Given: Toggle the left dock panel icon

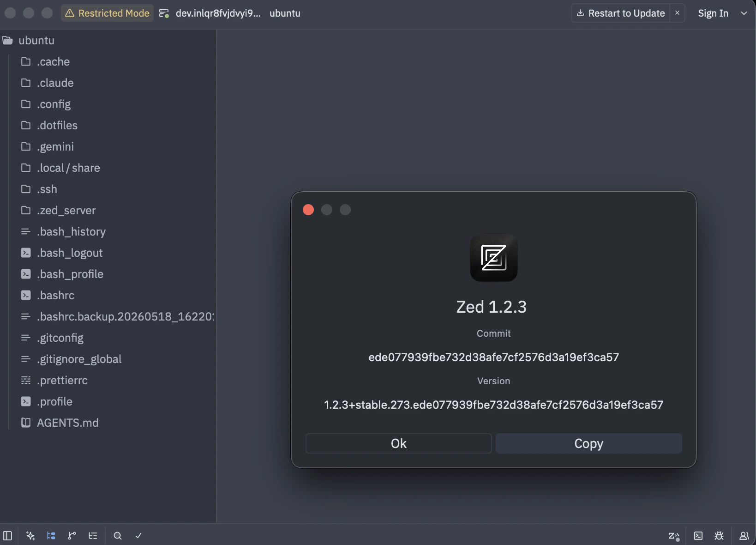Looking at the screenshot, I should tap(7, 536).
